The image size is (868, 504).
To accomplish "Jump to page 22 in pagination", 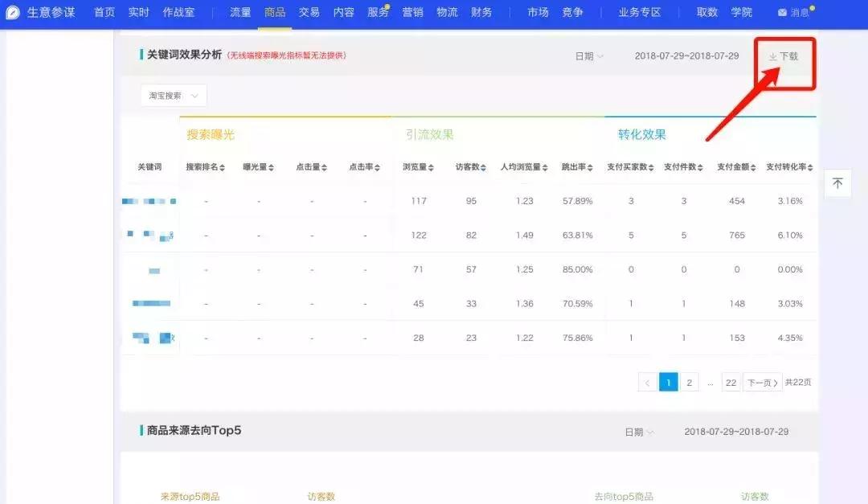I will click(731, 382).
